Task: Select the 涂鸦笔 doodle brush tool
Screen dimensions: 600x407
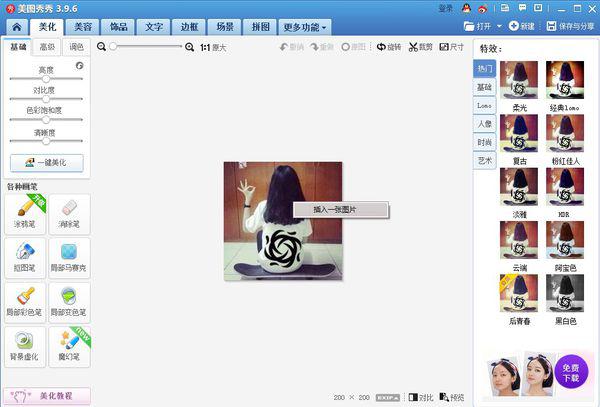Action: point(26,213)
